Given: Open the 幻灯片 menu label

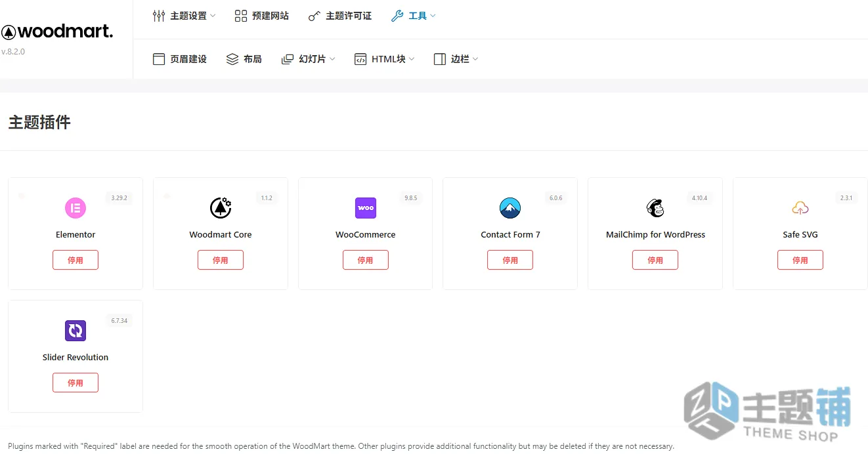Looking at the screenshot, I should click(313, 59).
